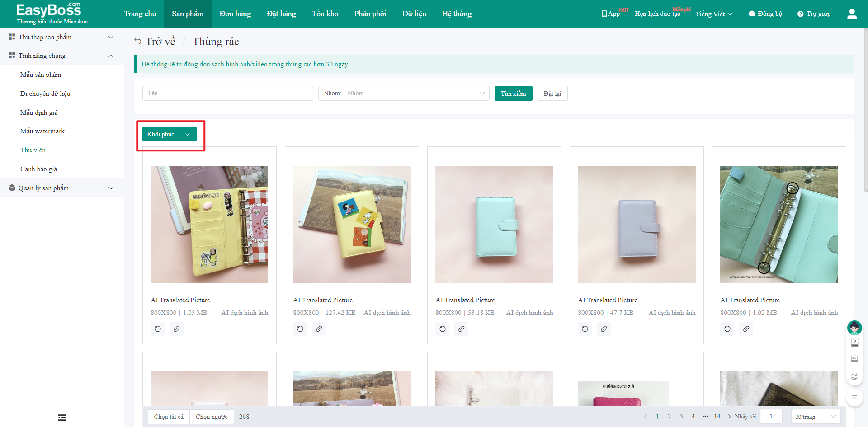This screenshot has height=427, width=868.
Task: Restore the 53.18 KB image with its icon
Action: (x=443, y=329)
